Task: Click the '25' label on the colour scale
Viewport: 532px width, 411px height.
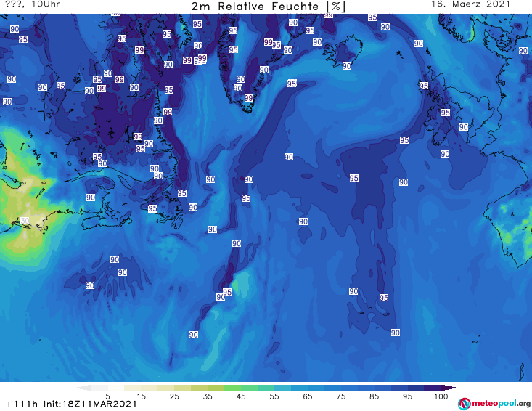Action: tap(174, 396)
